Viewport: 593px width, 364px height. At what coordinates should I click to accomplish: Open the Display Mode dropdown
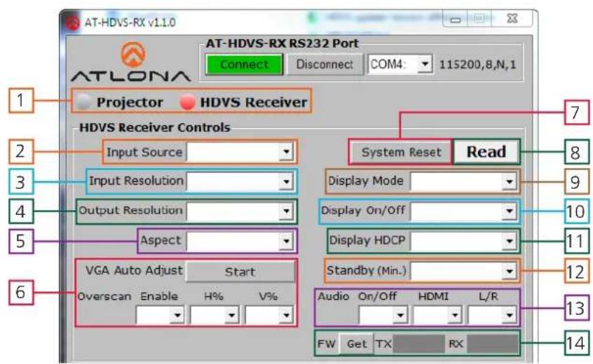click(463, 181)
